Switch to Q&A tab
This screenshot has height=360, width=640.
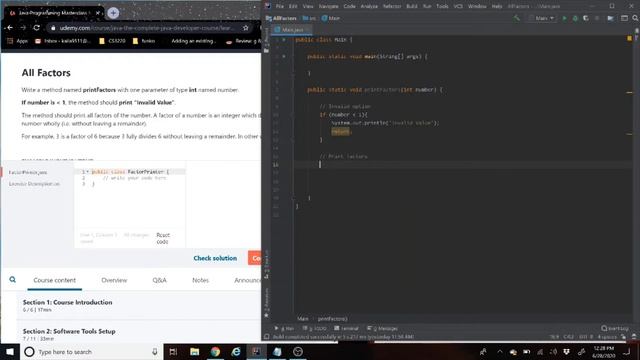159,280
